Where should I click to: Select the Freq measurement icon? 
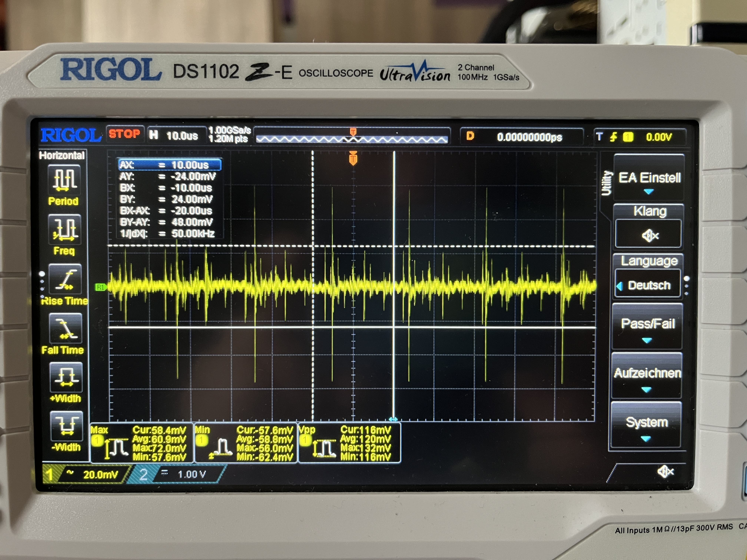click(65, 230)
